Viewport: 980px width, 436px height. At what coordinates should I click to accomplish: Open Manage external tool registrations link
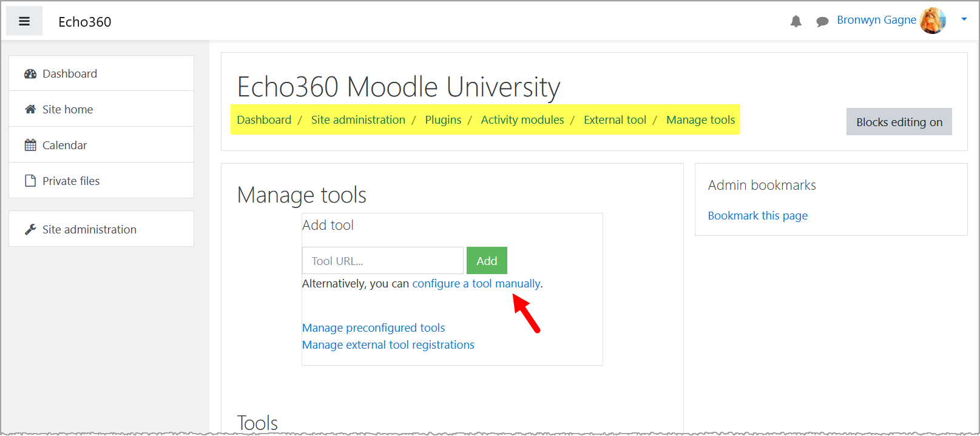point(388,345)
